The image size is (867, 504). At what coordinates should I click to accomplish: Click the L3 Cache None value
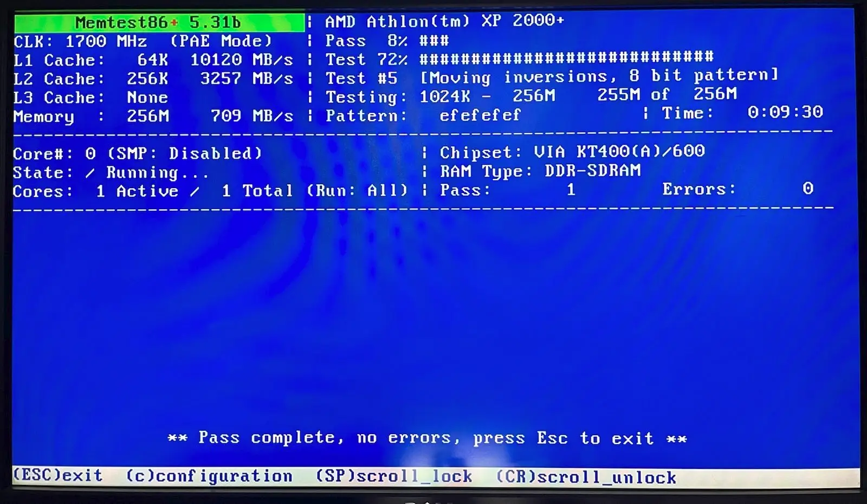coord(147,98)
